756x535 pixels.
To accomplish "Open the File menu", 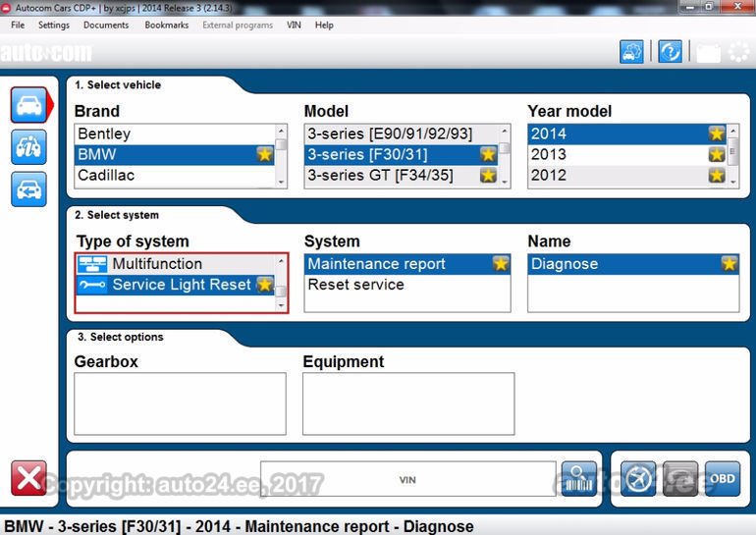I will click(x=18, y=26).
